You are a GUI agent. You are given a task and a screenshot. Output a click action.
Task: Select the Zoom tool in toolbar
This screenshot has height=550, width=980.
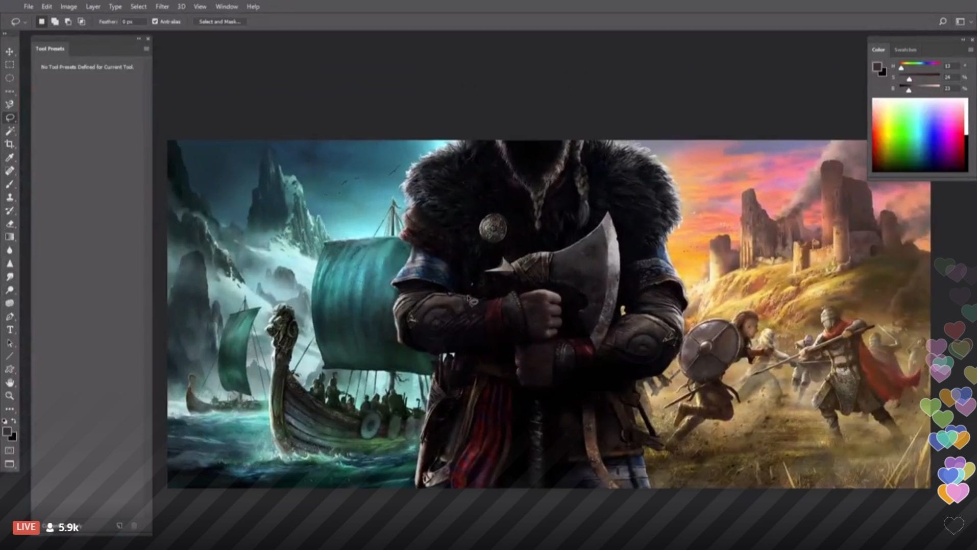tap(9, 396)
